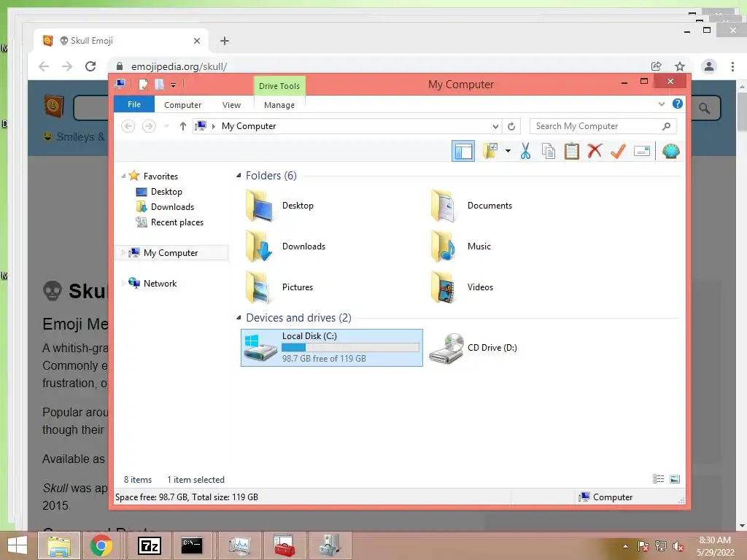Select the Desktop folder icon
Viewport: 747px width, 560px height.
pyautogui.click(x=259, y=206)
